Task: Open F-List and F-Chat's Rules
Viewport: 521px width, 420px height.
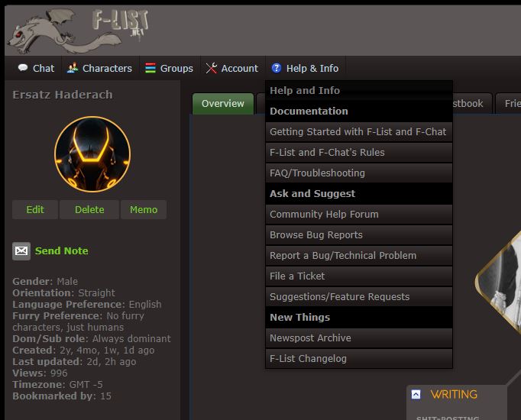Action: tap(359, 153)
